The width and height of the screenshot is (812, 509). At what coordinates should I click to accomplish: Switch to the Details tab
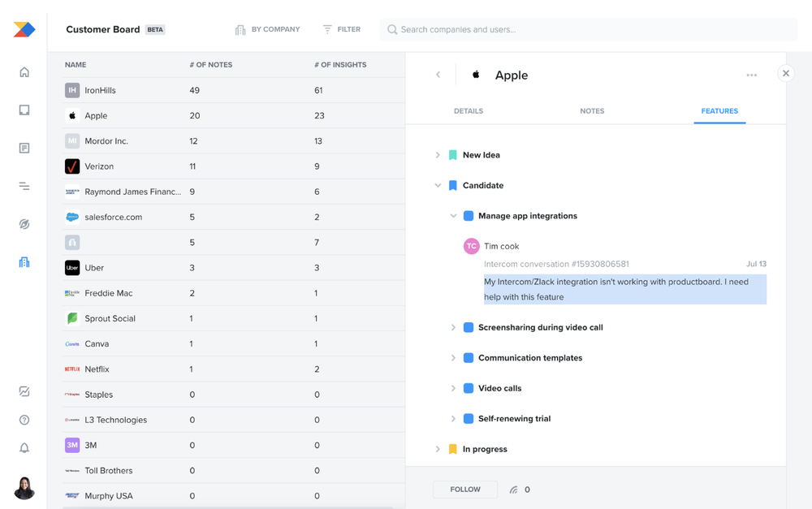469,110
